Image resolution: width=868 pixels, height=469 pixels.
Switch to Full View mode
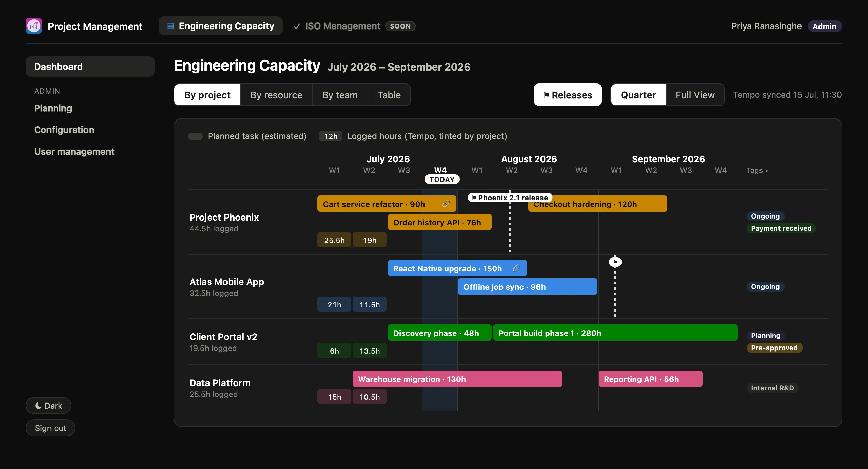[695, 95]
